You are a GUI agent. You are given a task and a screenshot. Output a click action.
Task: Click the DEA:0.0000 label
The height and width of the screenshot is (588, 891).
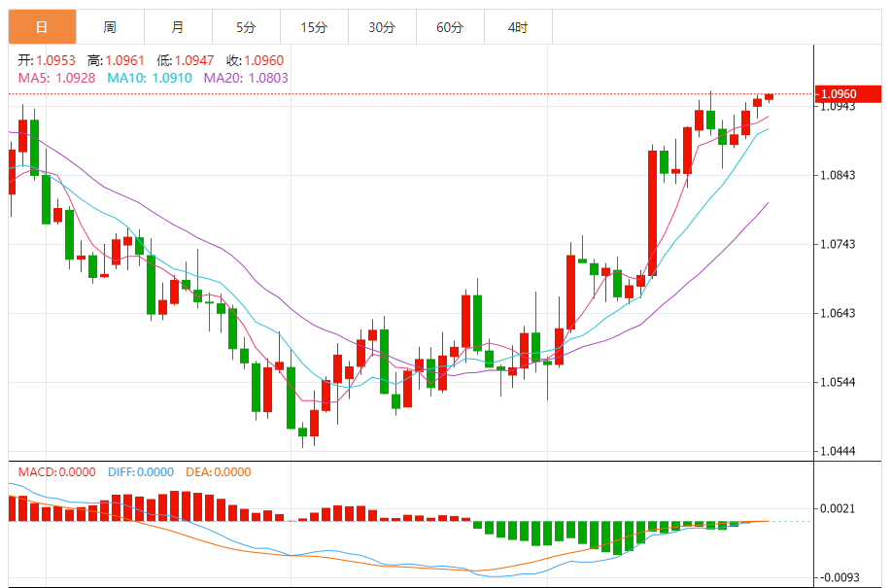click(219, 472)
